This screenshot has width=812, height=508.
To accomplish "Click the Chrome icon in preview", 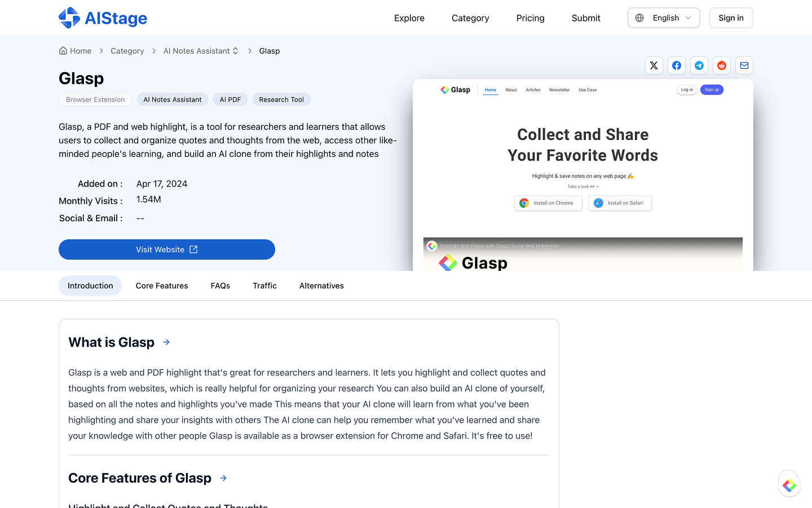I will (x=524, y=203).
